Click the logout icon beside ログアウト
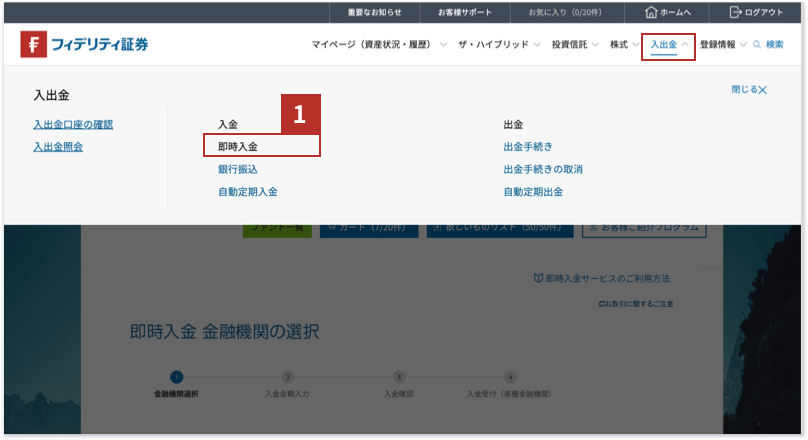The image size is (808, 440). tap(735, 12)
